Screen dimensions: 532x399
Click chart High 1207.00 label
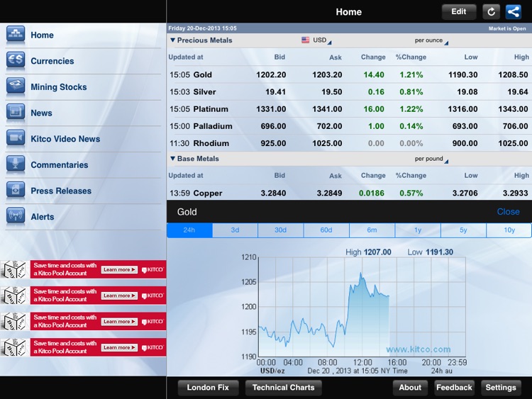(x=368, y=252)
